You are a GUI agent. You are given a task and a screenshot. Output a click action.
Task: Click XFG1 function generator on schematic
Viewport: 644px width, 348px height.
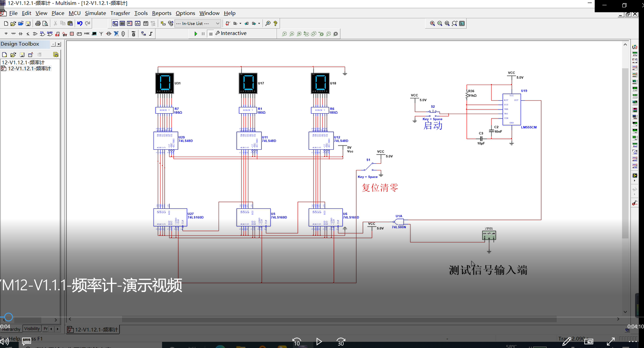(x=489, y=235)
